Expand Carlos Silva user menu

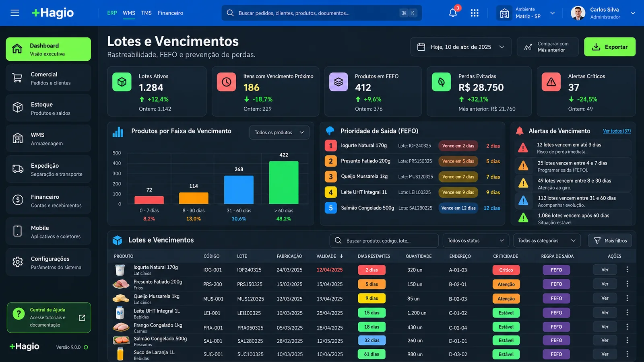(x=603, y=13)
